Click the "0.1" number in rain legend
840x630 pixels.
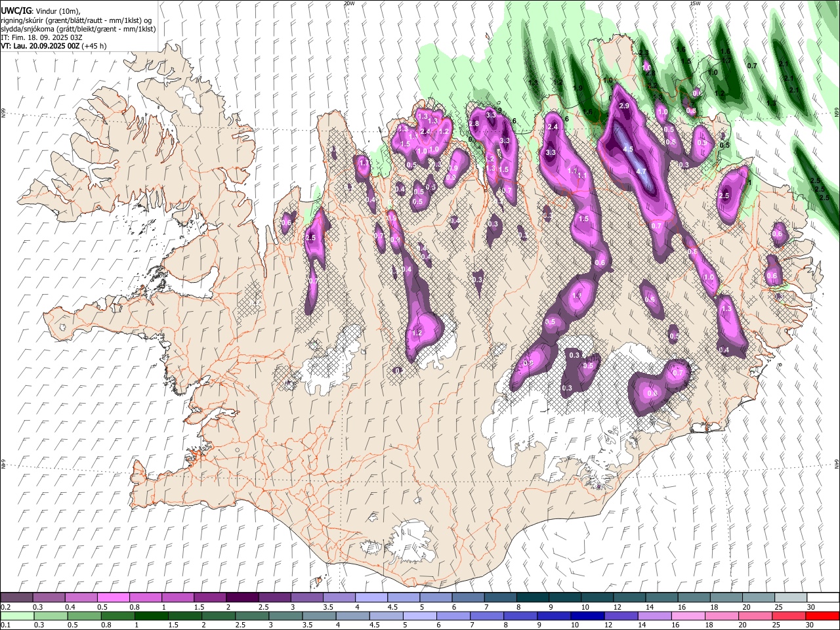[x=5, y=625]
